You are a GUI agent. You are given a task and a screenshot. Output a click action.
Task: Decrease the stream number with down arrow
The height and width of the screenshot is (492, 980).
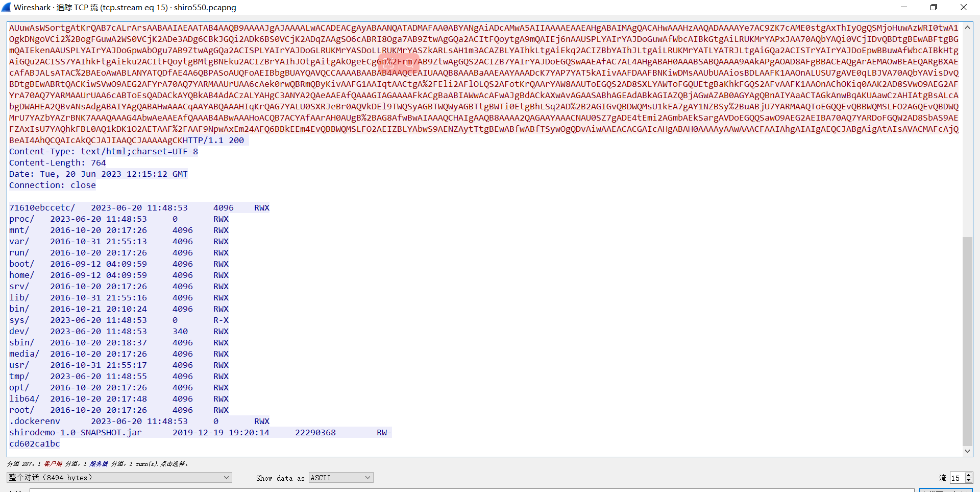969,481
